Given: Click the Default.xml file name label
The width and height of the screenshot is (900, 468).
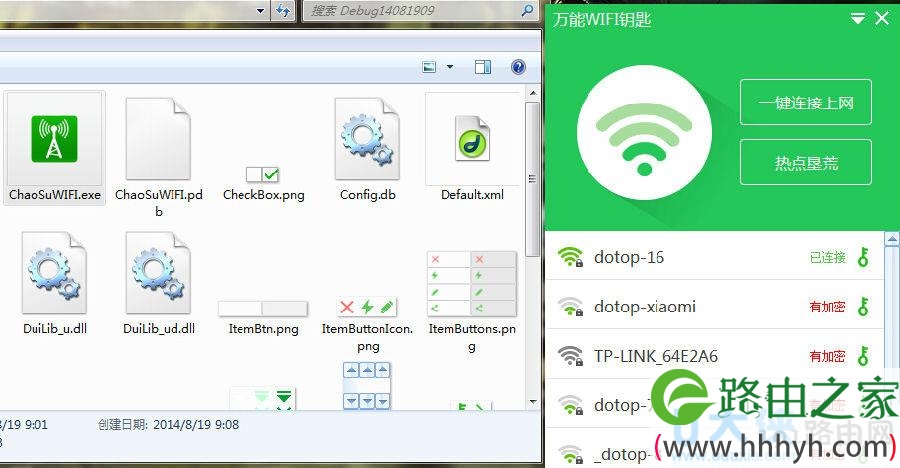Looking at the screenshot, I should [x=472, y=195].
